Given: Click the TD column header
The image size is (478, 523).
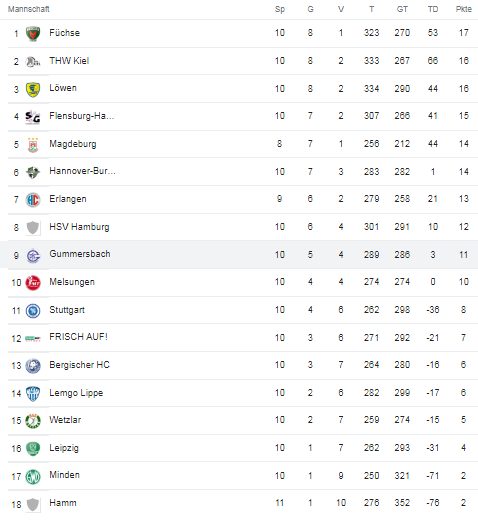Looking at the screenshot, I should click(x=433, y=9).
